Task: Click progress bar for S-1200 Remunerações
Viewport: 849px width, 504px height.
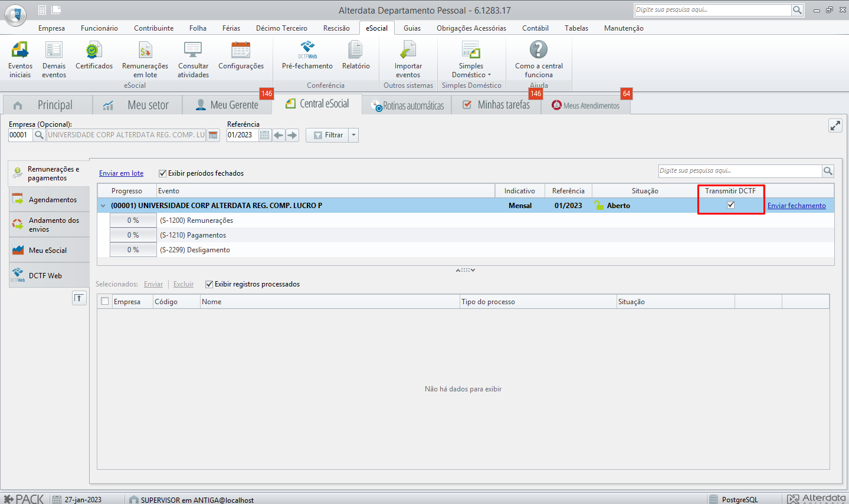Action: 133,220
